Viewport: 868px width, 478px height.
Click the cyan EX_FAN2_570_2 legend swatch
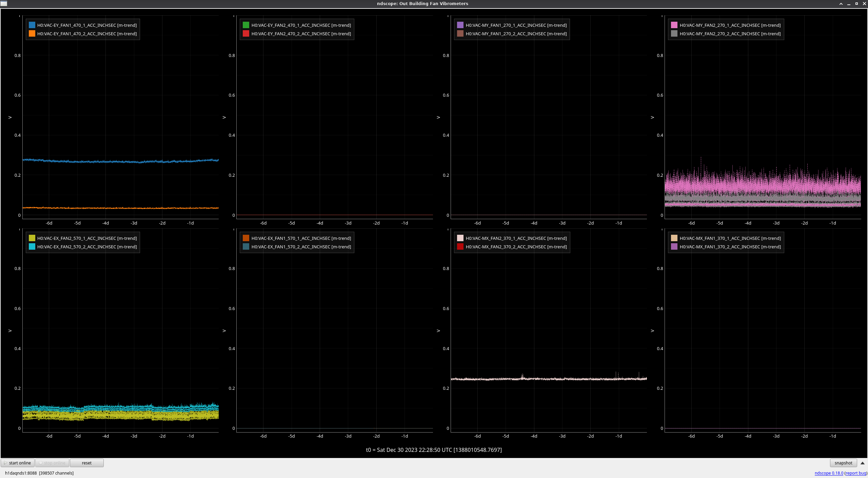32,247
